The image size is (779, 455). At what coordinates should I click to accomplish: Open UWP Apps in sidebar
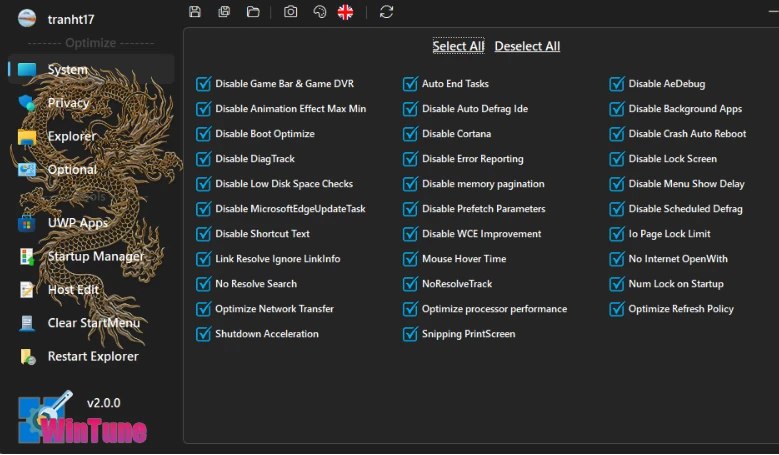(77, 223)
